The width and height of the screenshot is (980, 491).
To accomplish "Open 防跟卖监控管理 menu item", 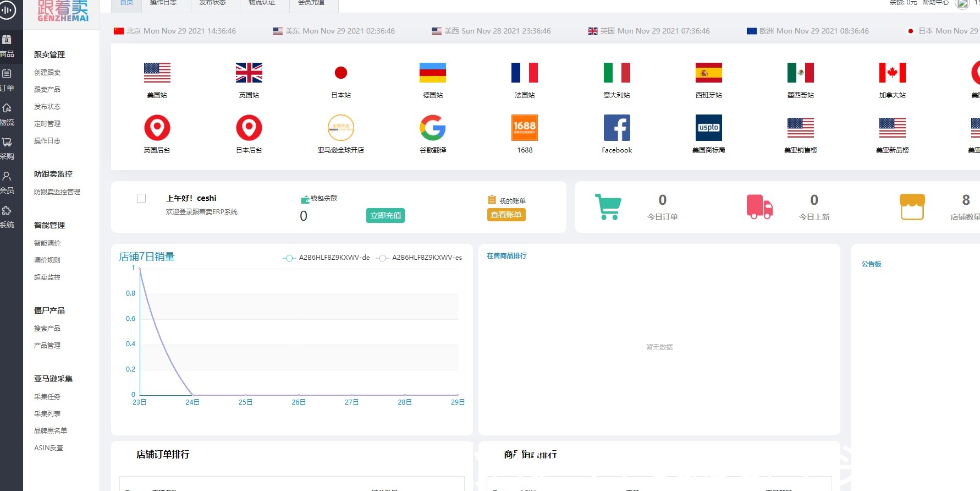I will pyautogui.click(x=57, y=192).
